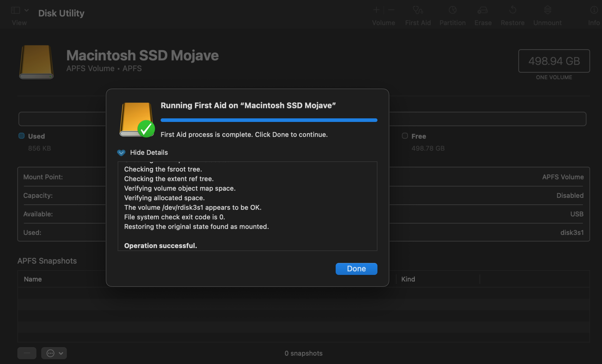Click the remove volume minus icon
Viewport: 602px width, 364px height.
pos(391,10)
